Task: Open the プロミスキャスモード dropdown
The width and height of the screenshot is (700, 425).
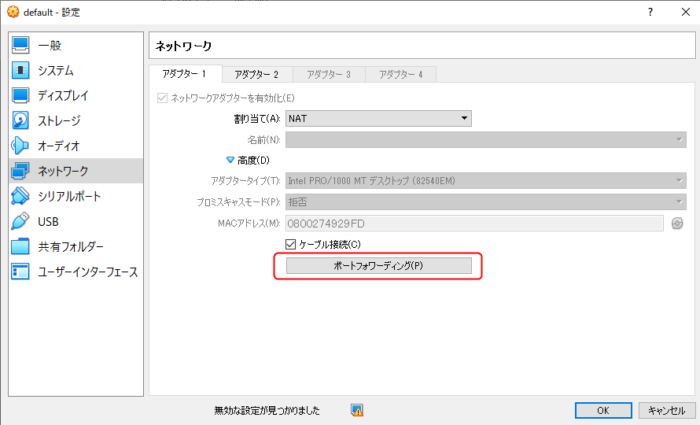Action: coord(486,202)
